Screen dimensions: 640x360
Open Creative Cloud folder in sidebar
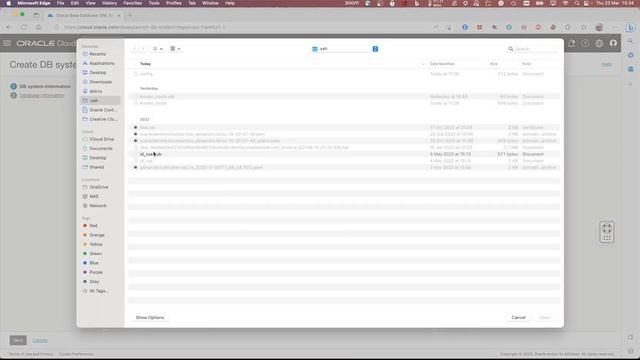coord(103,119)
